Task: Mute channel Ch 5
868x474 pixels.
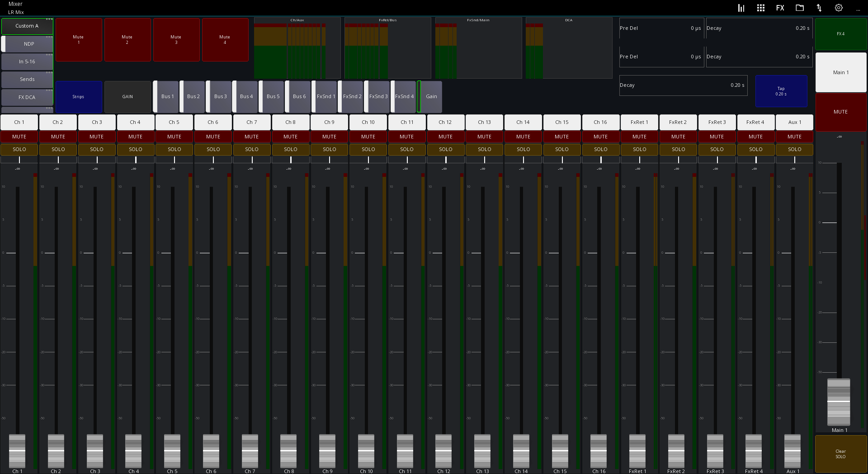Action: click(174, 136)
